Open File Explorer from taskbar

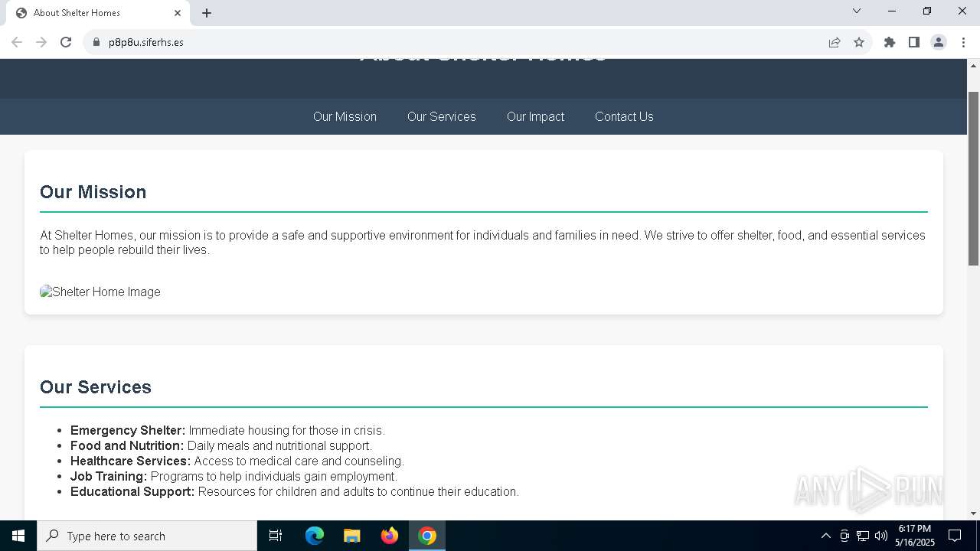pos(352,536)
